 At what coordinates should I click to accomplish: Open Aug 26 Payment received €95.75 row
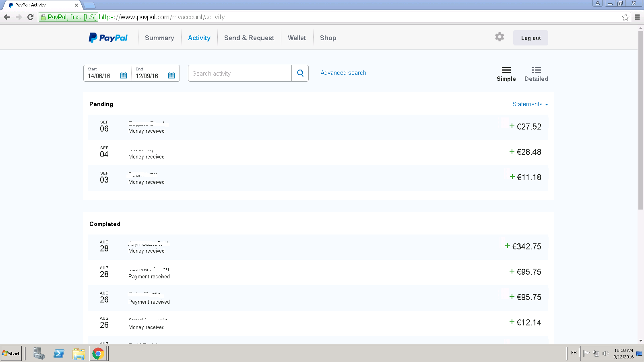coord(318,298)
